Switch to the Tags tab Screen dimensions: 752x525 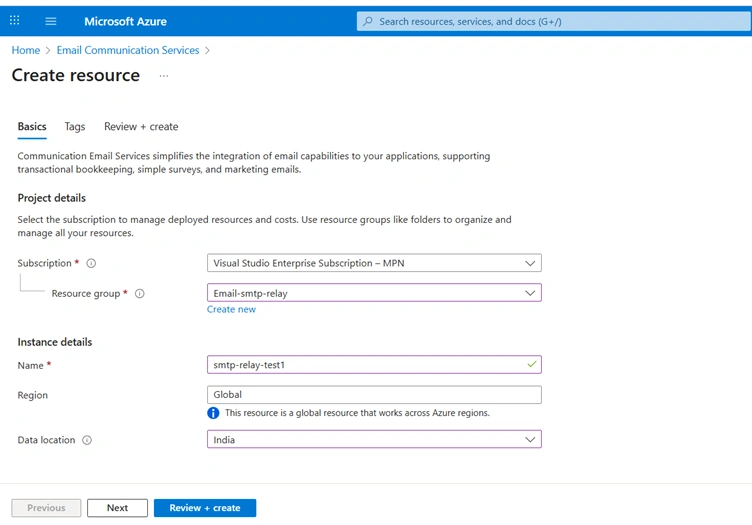click(x=75, y=127)
